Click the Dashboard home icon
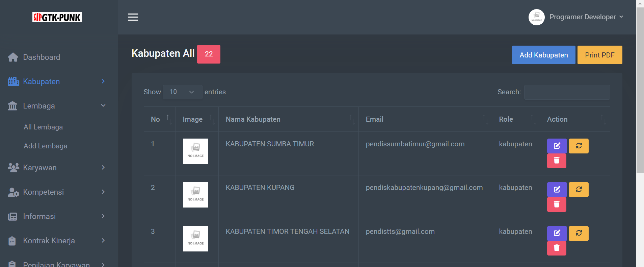Screen dimensions: 644x267 (13, 57)
